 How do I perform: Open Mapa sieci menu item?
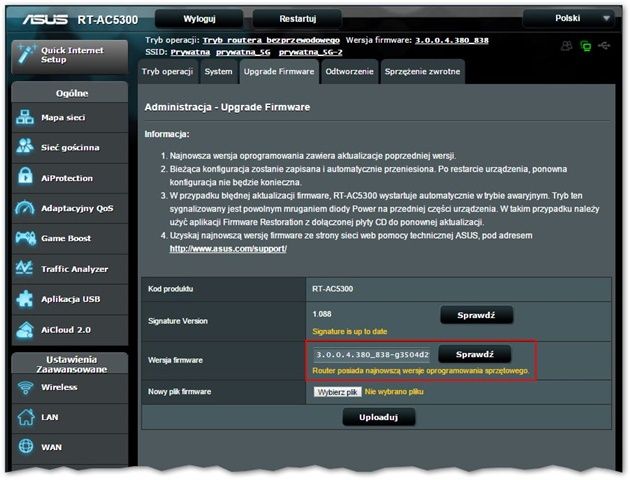(x=70, y=117)
